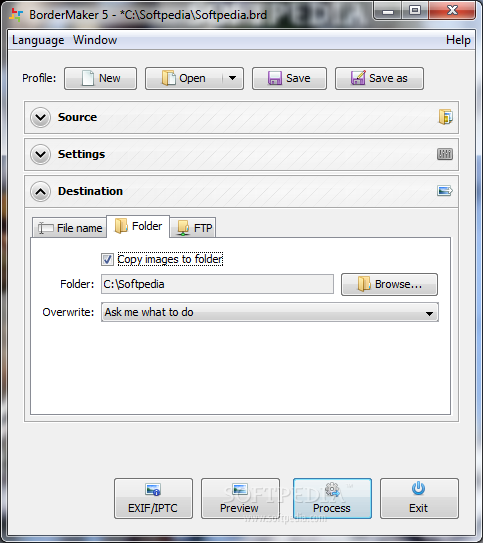The image size is (483, 543).
Task: Collapse the Destination section
Action: click(x=41, y=192)
